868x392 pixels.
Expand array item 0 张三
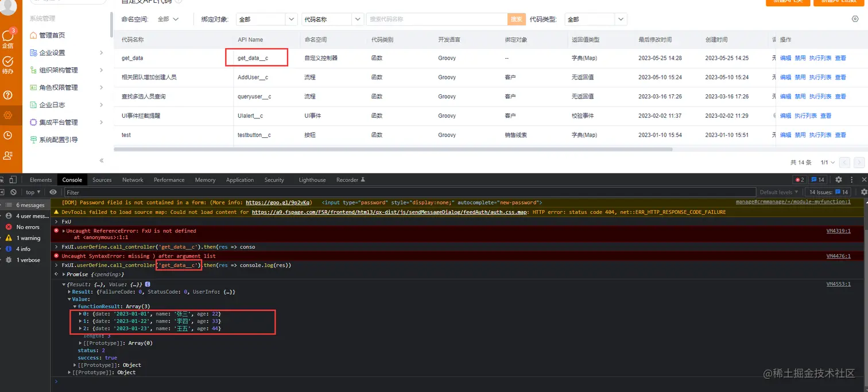pos(80,314)
